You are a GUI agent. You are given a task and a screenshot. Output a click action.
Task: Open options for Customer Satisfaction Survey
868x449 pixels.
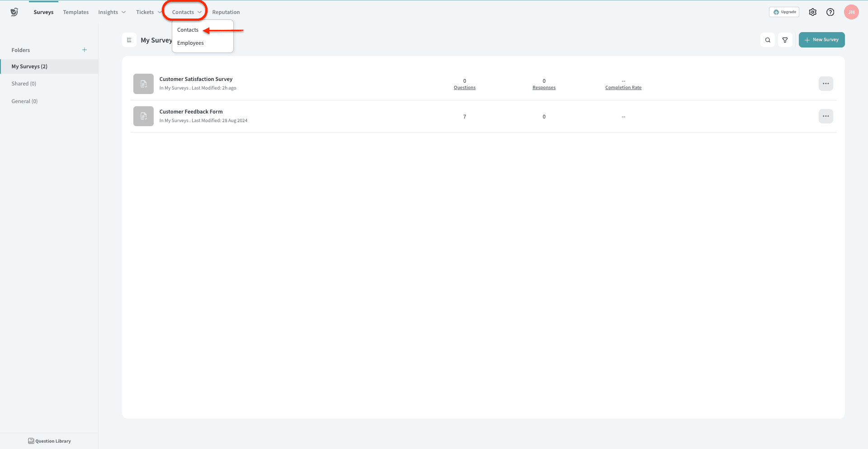[826, 84]
